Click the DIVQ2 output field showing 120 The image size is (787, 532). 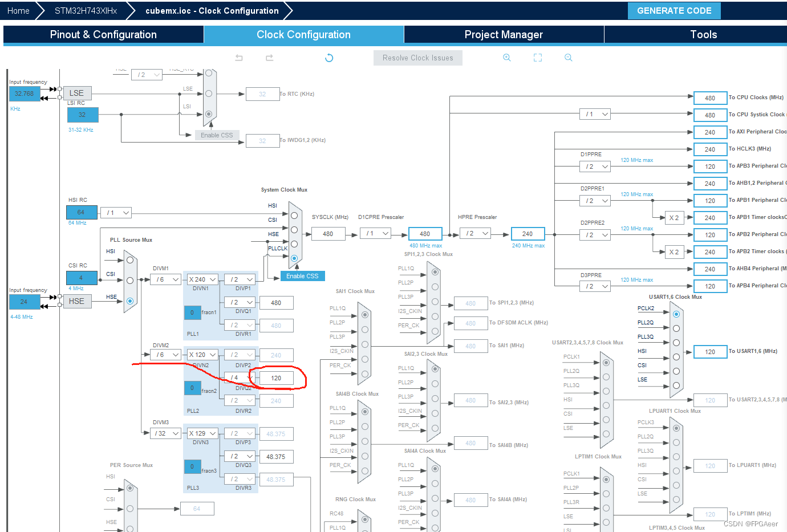click(x=276, y=378)
